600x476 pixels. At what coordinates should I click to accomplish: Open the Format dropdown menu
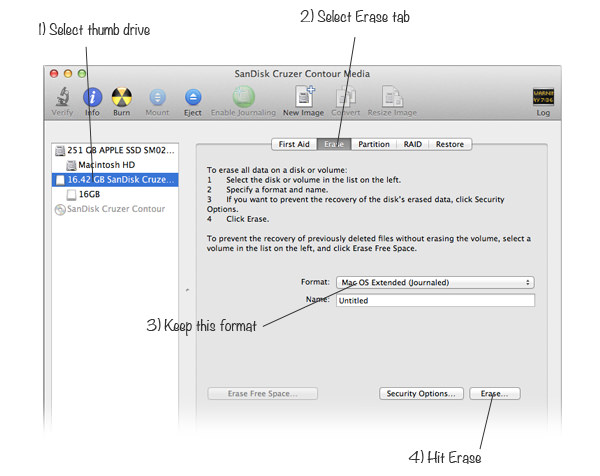point(435,282)
